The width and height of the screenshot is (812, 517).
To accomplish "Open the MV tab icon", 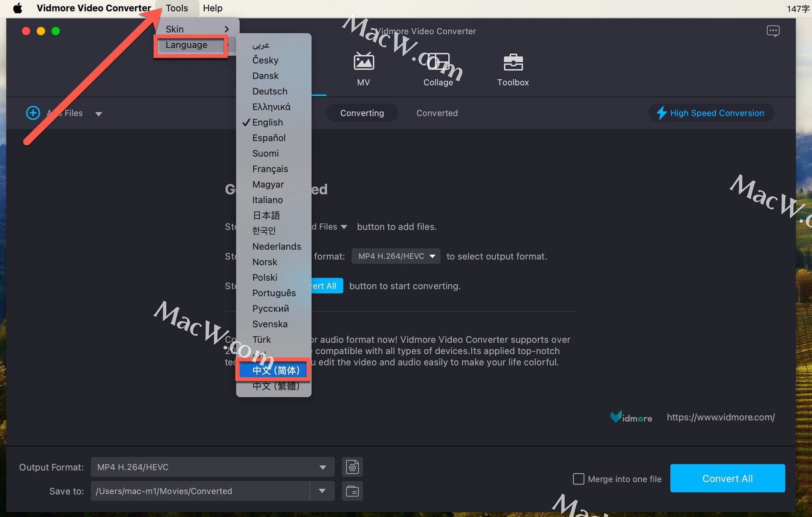I will [x=363, y=62].
